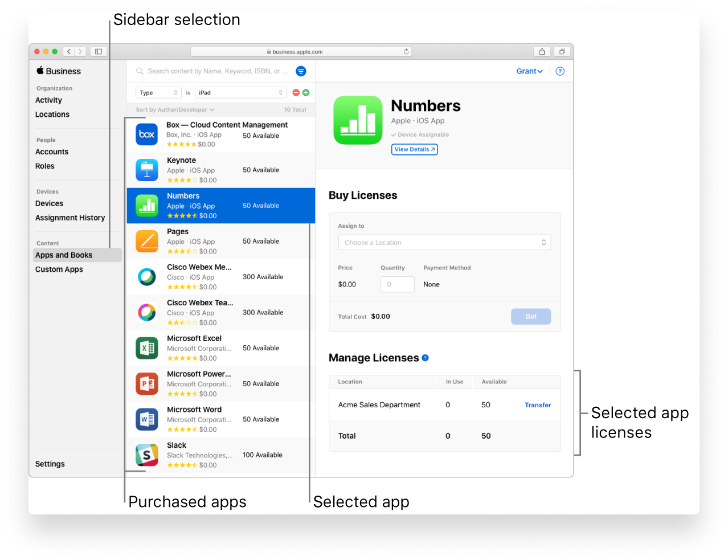Click the page reload icon
This screenshot has height=560, width=728.
(406, 52)
